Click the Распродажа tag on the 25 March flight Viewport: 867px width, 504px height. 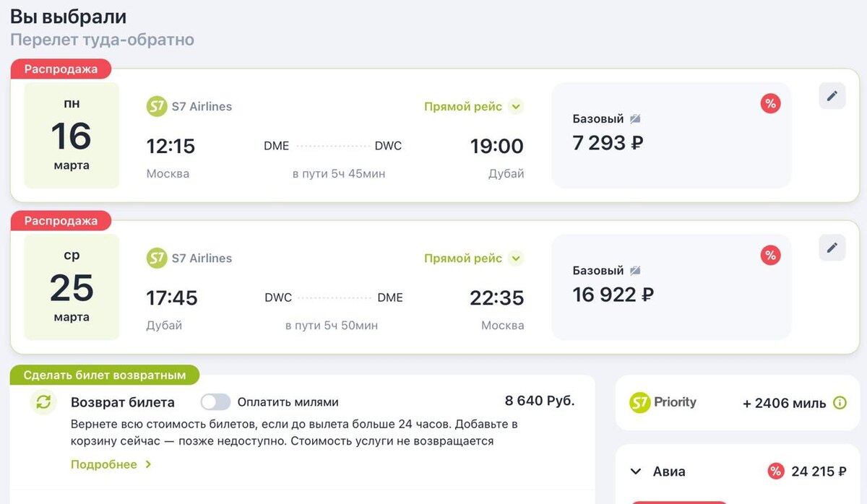point(61,221)
